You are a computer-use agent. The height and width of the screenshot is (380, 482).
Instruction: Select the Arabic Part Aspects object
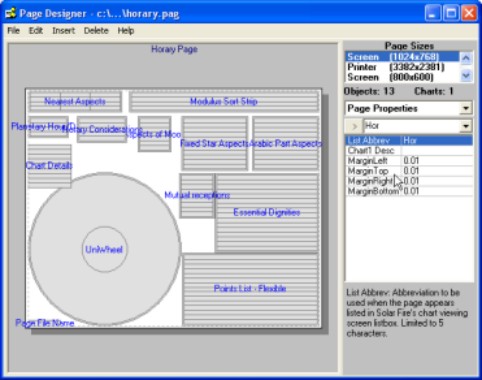286,143
